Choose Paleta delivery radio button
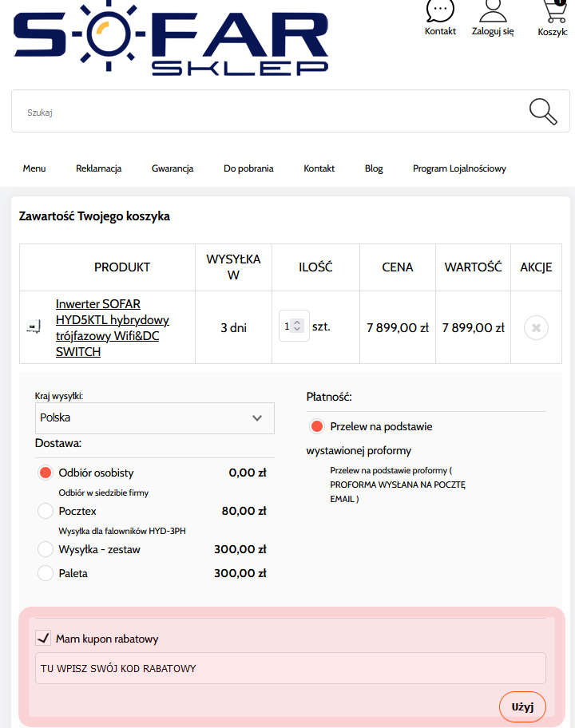Image resolution: width=575 pixels, height=728 pixels. point(46,573)
